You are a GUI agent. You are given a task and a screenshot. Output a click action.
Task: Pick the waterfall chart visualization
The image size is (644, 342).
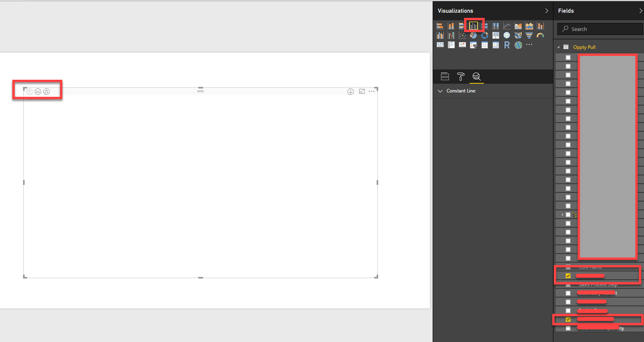point(451,35)
